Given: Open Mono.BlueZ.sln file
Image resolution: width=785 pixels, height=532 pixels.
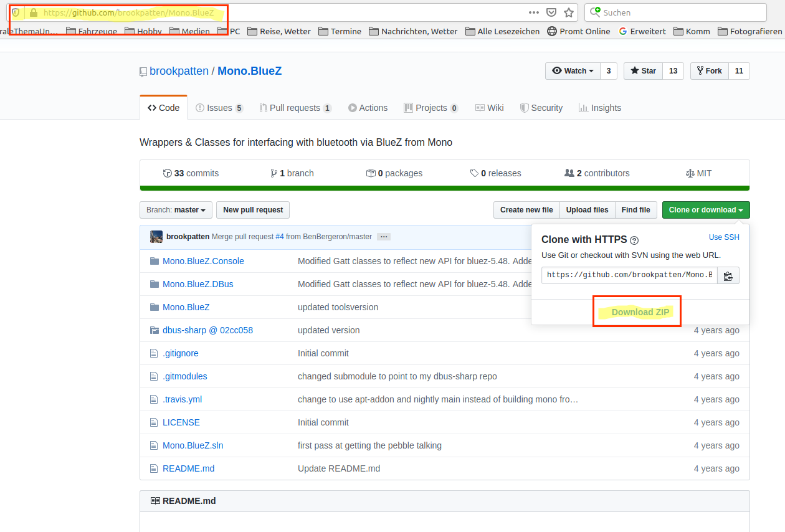Looking at the screenshot, I should click(193, 445).
